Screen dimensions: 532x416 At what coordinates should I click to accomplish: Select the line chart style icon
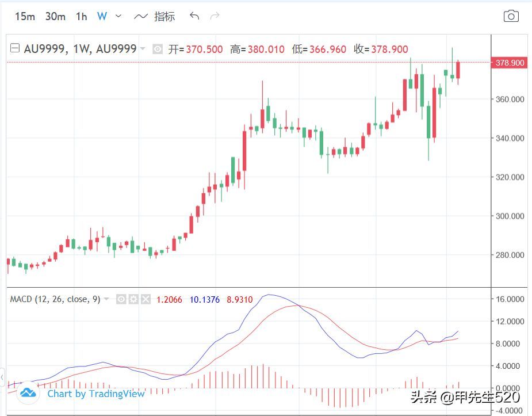click(x=140, y=17)
